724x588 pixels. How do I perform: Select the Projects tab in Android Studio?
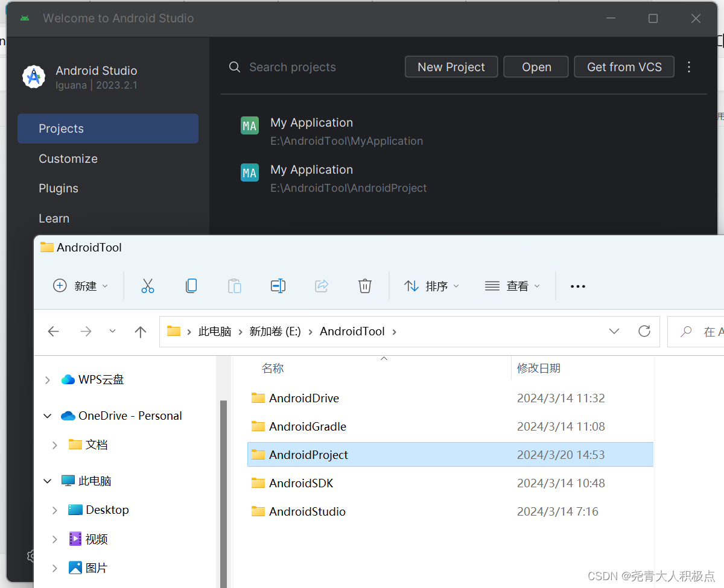pyautogui.click(x=108, y=128)
